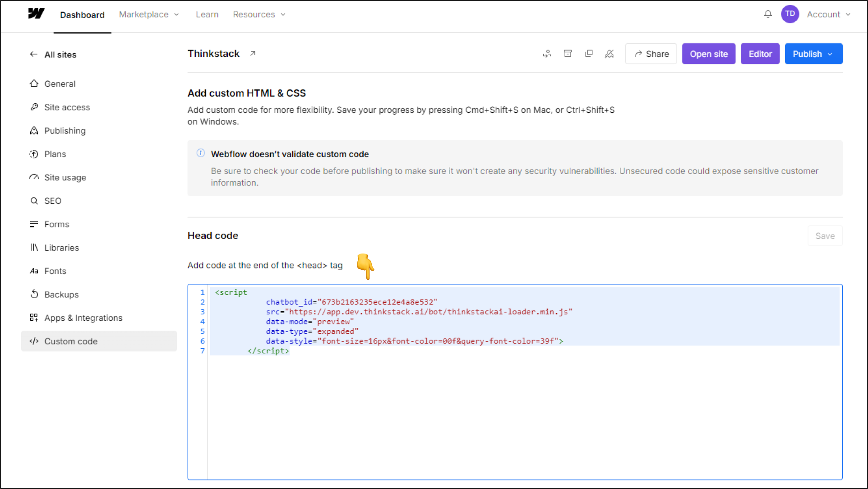Image resolution: width=868 pixels, height=489 pixels.
Task: Switch to the Dashboard tab
Action: tap(82, 15)
